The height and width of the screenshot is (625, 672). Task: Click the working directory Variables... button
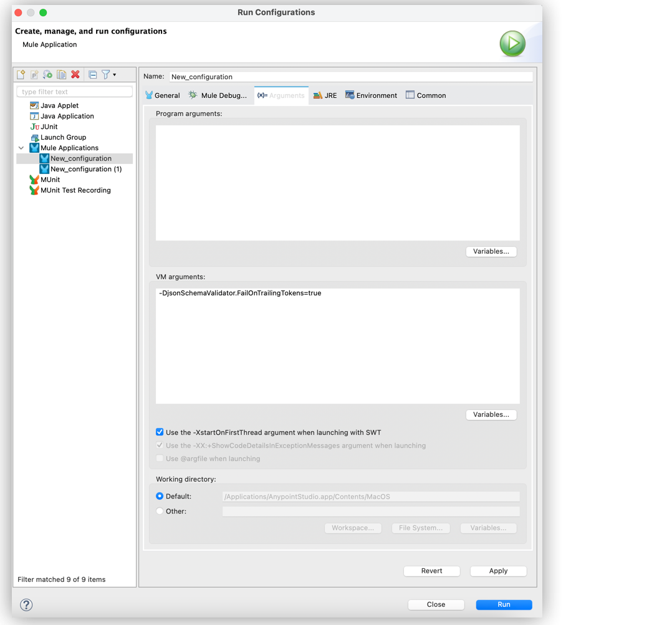tap(489, 528)
